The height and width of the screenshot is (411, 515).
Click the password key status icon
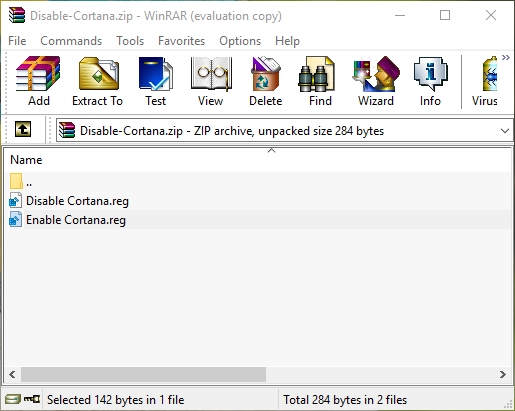pos(32,399)
